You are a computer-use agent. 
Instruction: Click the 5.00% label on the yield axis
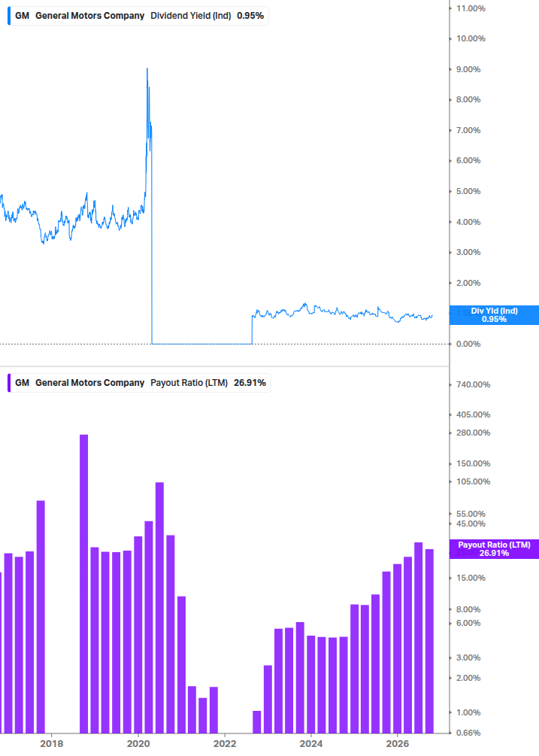[x=468, y=191]
